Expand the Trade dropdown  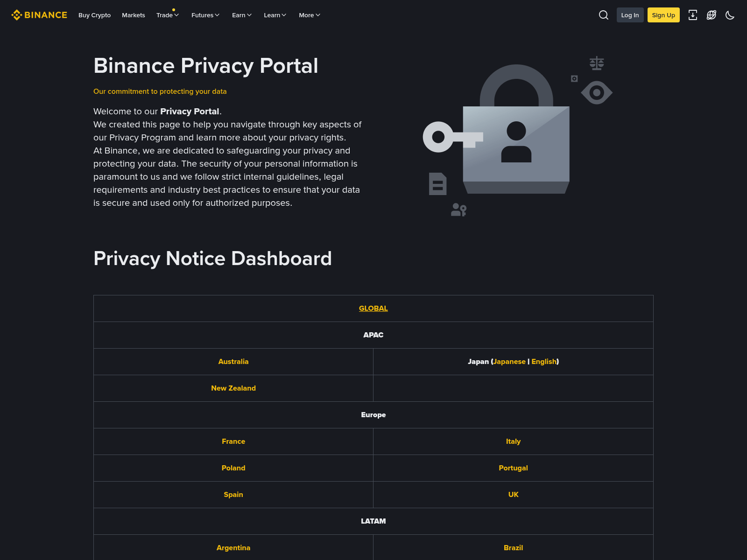167,15
